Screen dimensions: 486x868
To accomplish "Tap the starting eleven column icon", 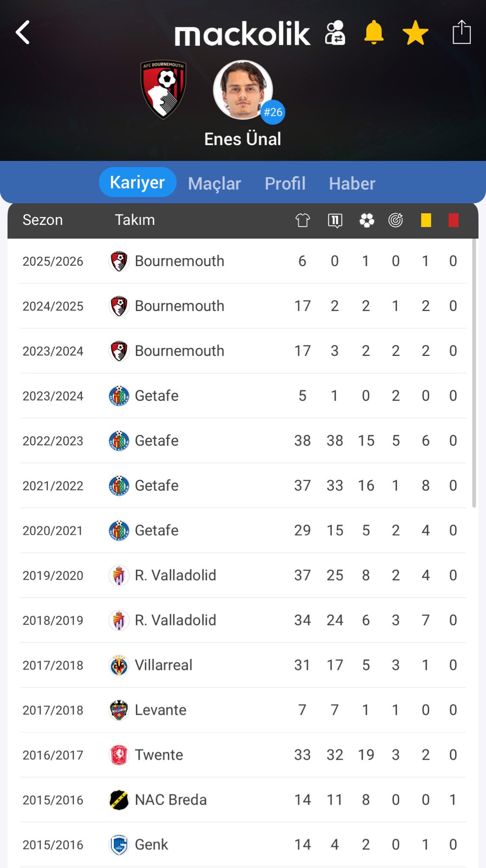I will [335, 220].
